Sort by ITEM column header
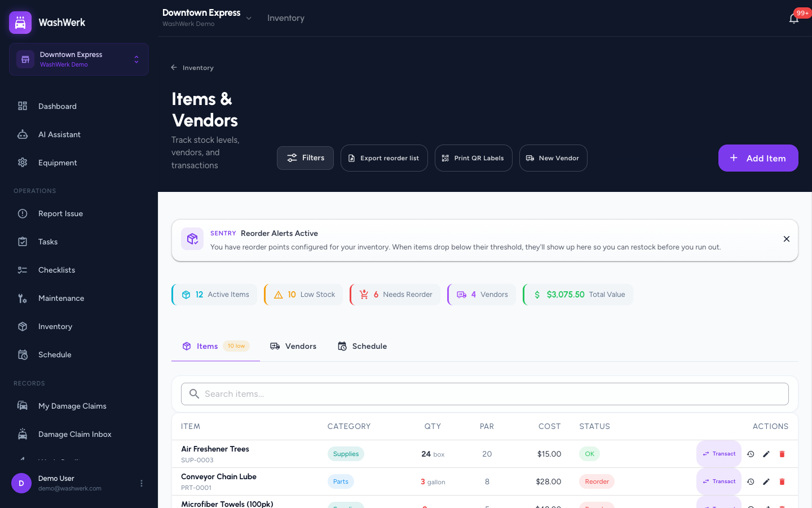The width and height of the screenshot is (812, 508). pyautogui.click(x=191, y=426)
